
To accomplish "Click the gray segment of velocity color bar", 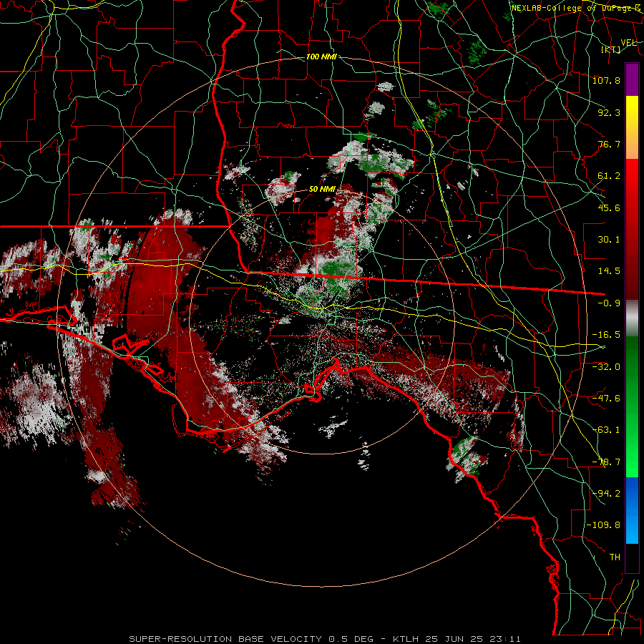I will tap(632, 318).
